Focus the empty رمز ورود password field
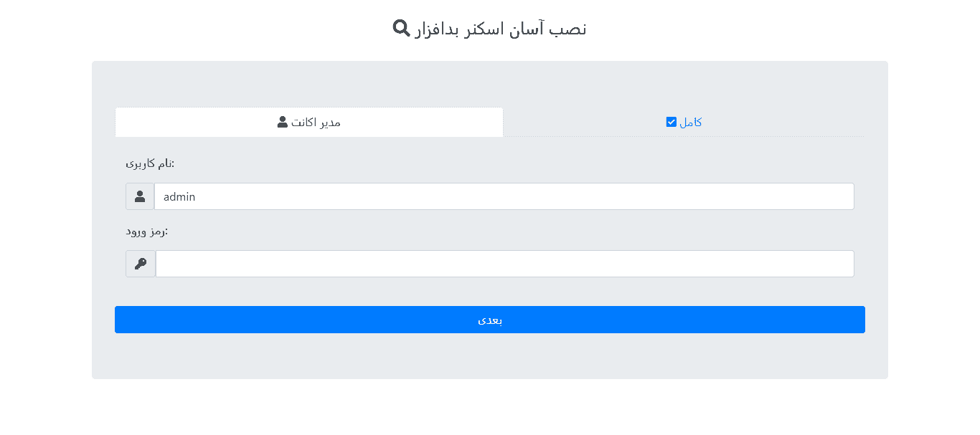Viewport: 980px width, 435px height. (x=505, y=264)
